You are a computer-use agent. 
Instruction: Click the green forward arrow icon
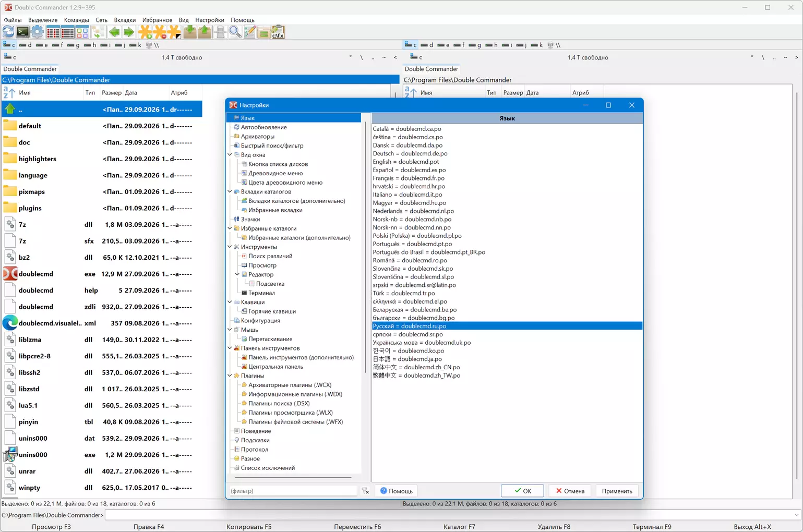[x=129, y=32]
